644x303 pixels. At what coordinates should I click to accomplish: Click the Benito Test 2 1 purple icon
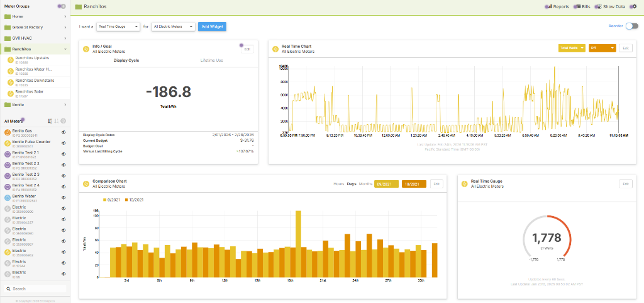coord(8,154)
